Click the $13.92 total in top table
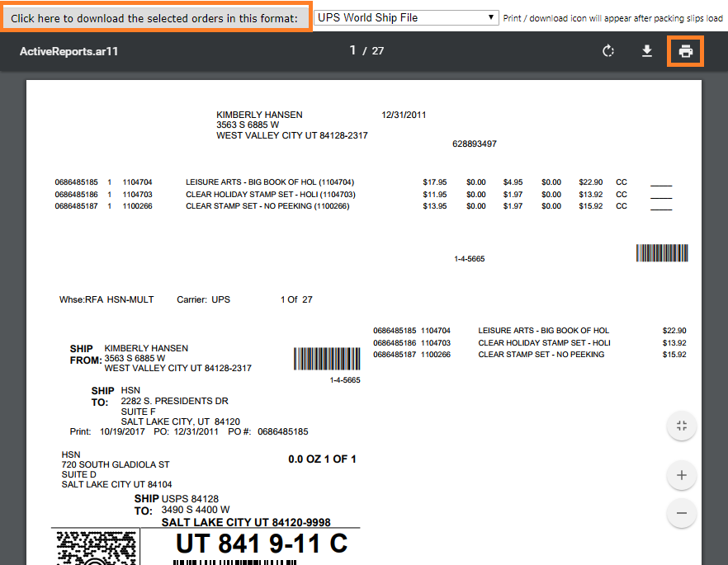 591,195
